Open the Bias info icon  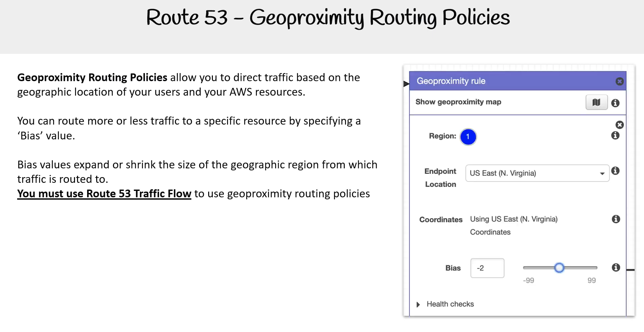[616, 267]
